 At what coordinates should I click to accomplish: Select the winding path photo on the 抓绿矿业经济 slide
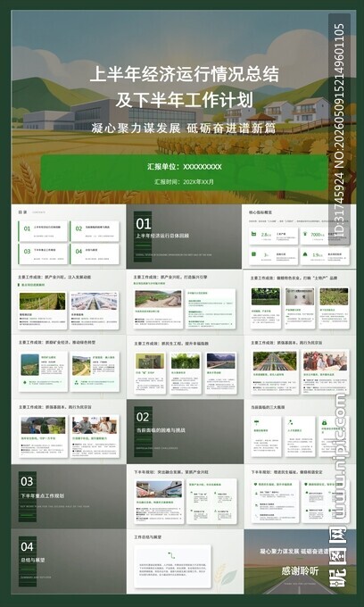click(81, 366)
